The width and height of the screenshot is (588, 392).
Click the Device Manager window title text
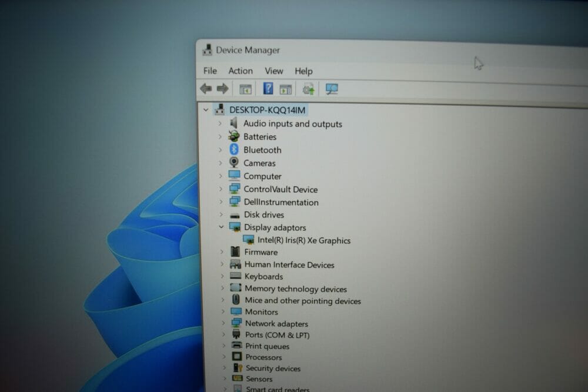coord(248,50)
